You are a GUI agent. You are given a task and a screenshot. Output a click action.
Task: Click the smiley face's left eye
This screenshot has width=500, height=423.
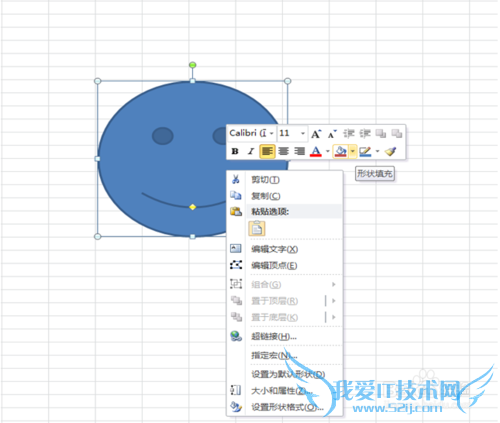click(163, 136)
